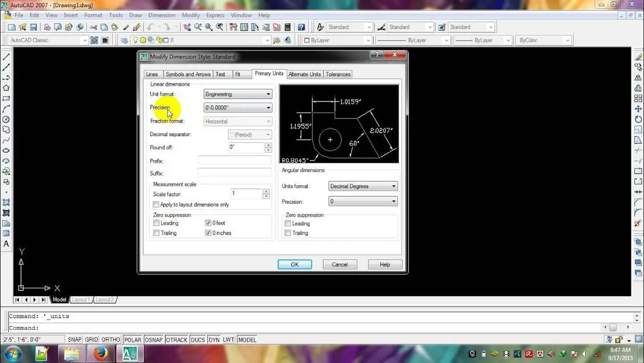Click the Erase tool in modify toolbar

(638, 57)
